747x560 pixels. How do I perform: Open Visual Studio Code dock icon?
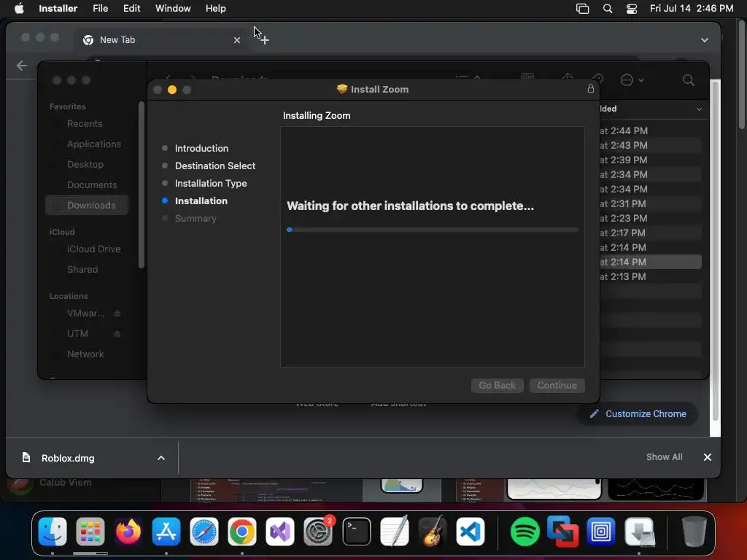(471, 531)
